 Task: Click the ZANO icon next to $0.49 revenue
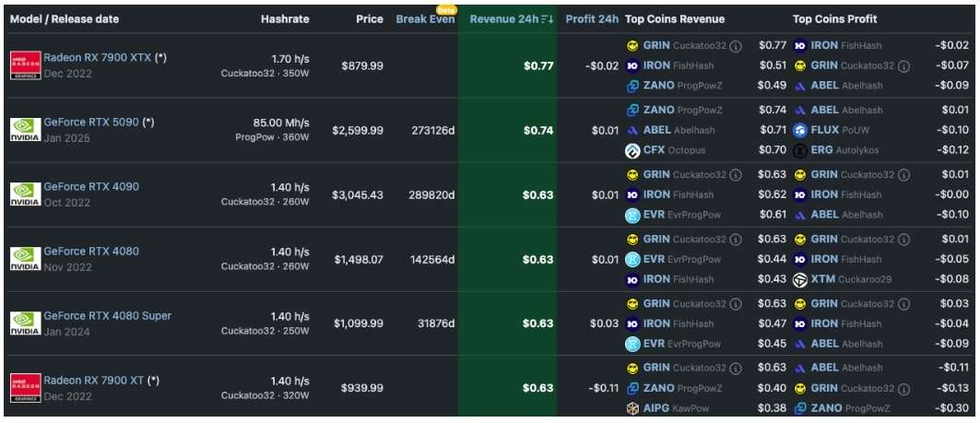(633, 86)
